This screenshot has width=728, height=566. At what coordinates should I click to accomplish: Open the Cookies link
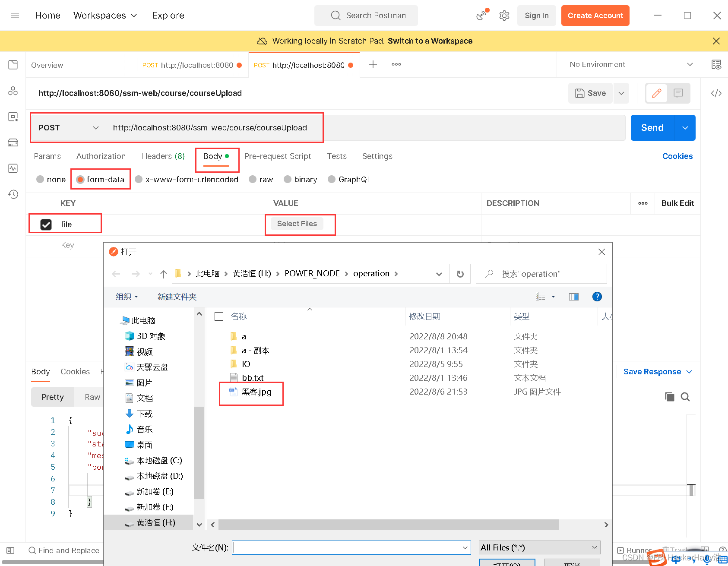click(x=677, y=156)
